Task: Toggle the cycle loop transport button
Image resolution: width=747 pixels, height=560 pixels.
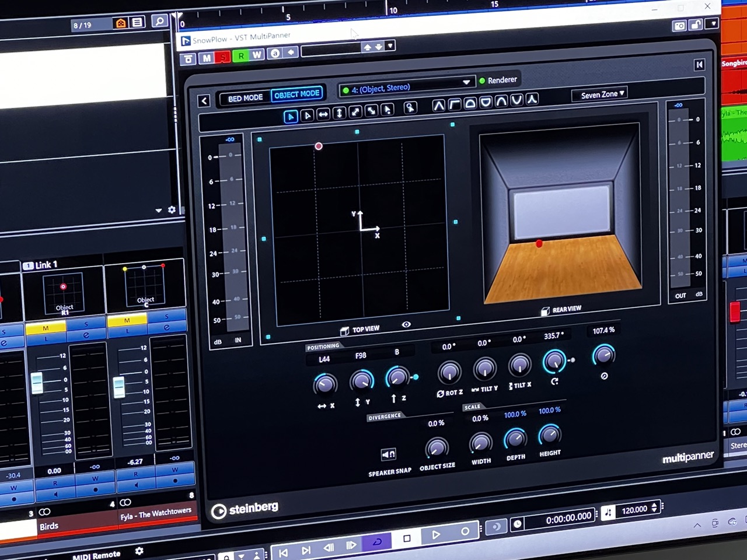Action: point(377,542)
